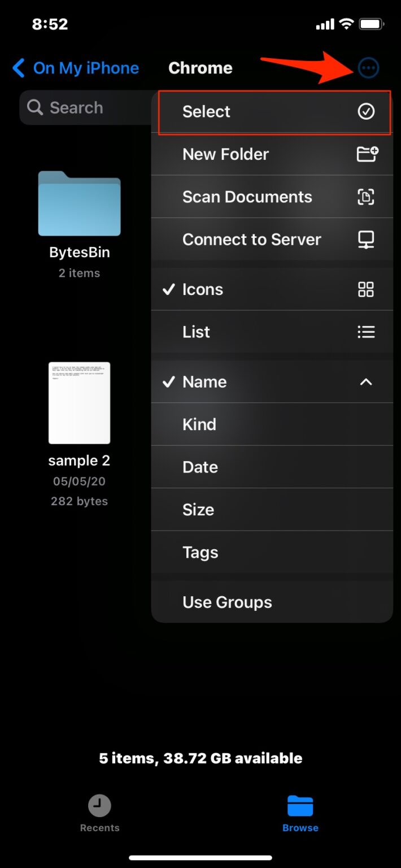Open the ellipsis More menu
This screenshot has height=868, width=401.
point(368,67)
